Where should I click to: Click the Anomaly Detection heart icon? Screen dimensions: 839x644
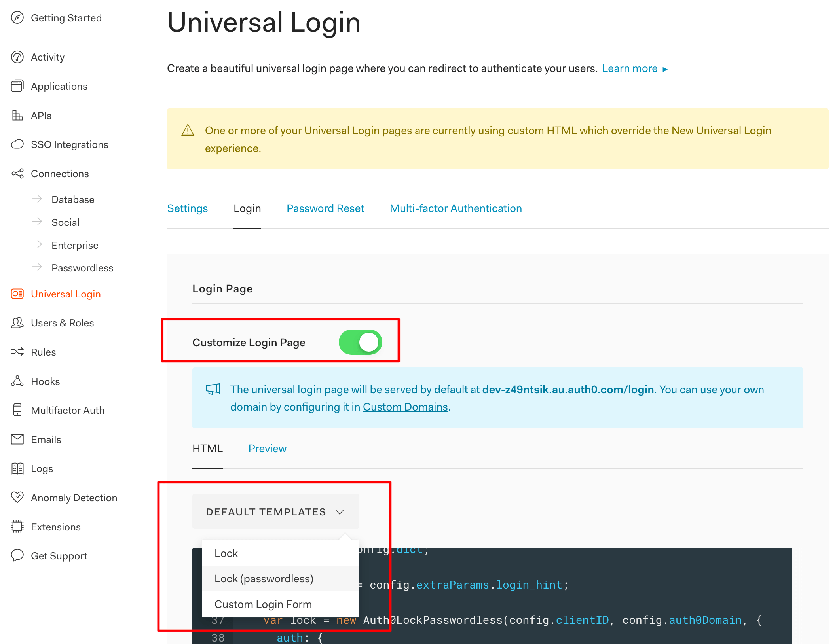click(x=17, y=498)
